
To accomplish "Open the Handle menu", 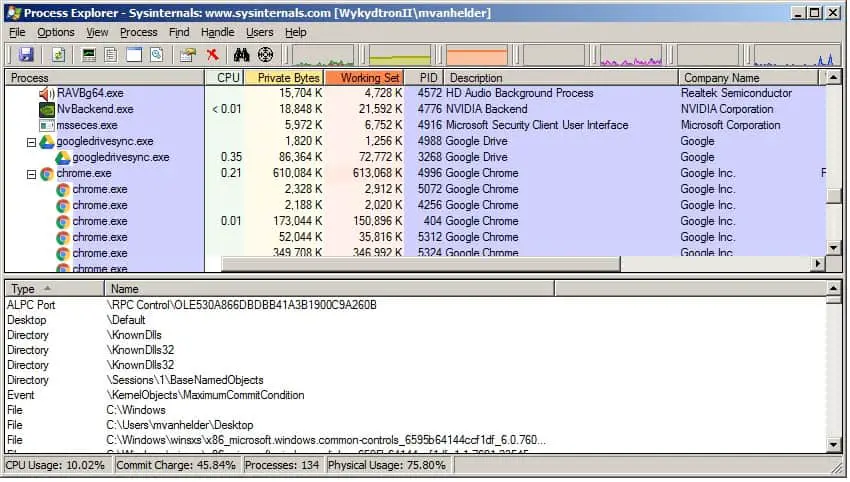I will (217, 33).
